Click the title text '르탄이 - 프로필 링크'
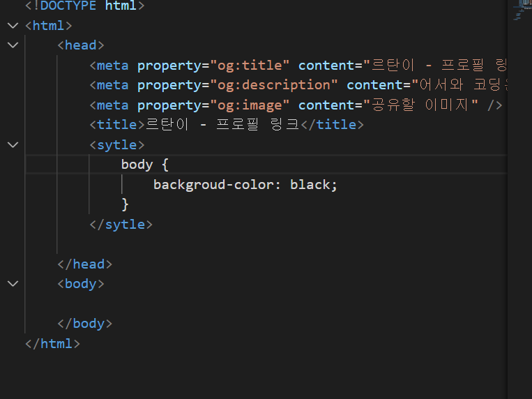This screenshot has height=399, width=532. click(222, 125)
